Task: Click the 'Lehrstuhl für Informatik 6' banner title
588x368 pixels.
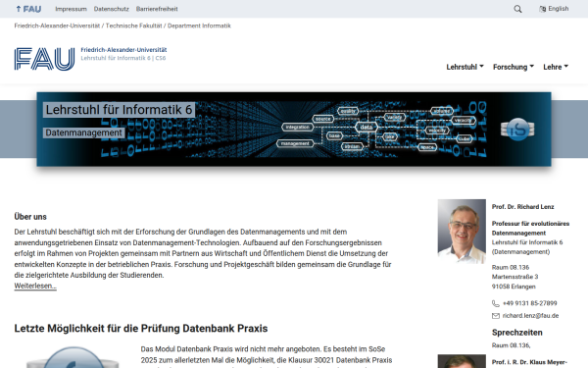Action: point(119,110)
